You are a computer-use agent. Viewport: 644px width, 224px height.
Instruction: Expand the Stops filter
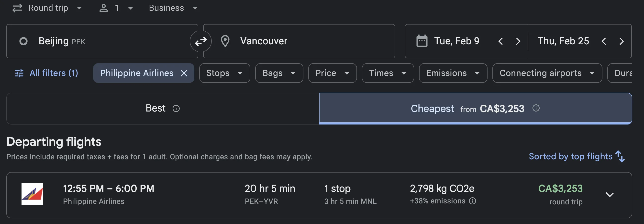tap(224, 73)
